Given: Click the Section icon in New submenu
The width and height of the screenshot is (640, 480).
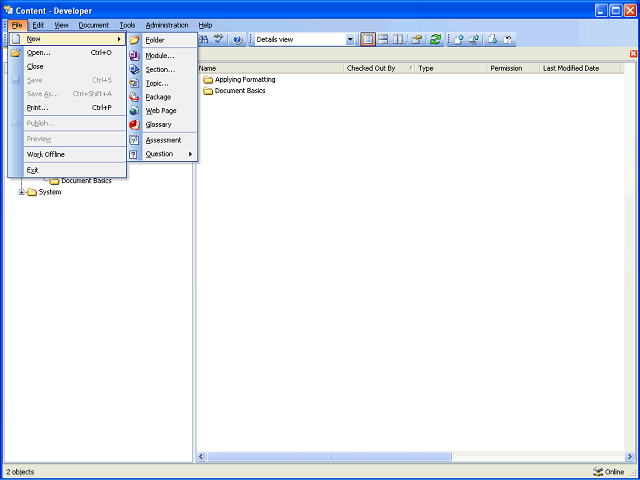Looking at the screenshot, I should tap(134, 70).
